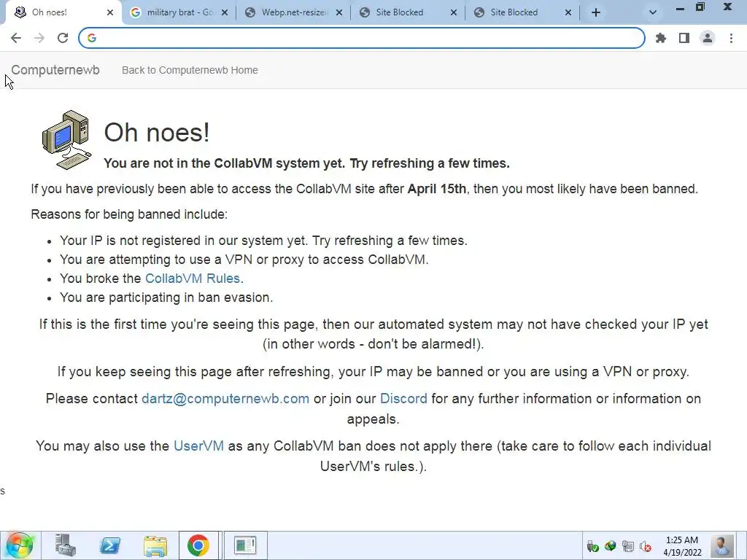This screenshot has height=560, width=747.
Task: Open the Chrome profile avatar
Action: pyautogui.click(x=708, y=38)
